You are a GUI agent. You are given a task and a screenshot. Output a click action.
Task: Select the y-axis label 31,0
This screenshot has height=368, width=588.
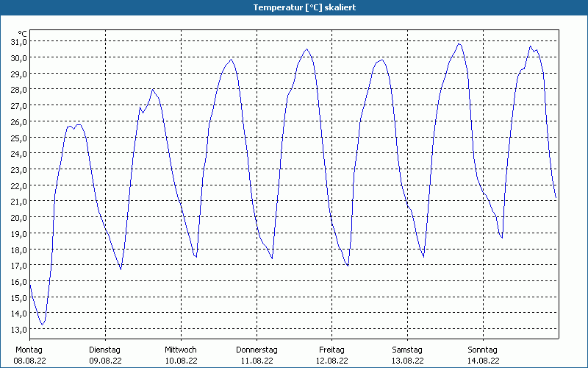[19, 42]
